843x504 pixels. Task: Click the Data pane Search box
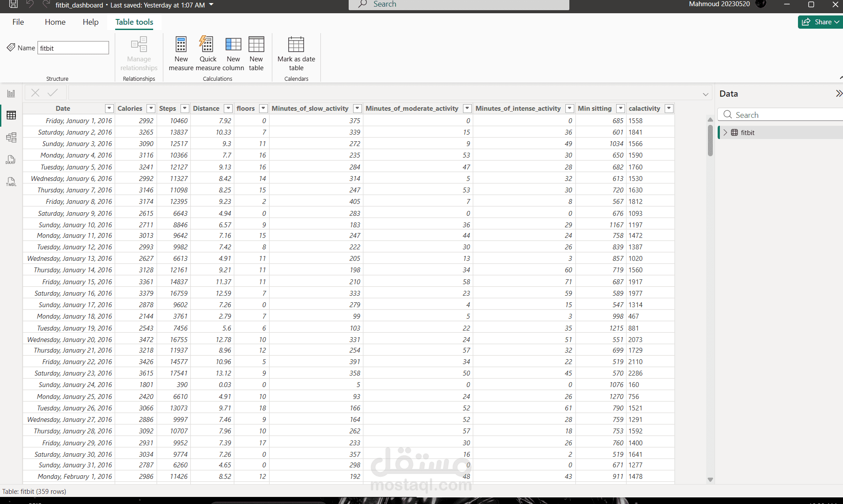(x=781, y=115)
